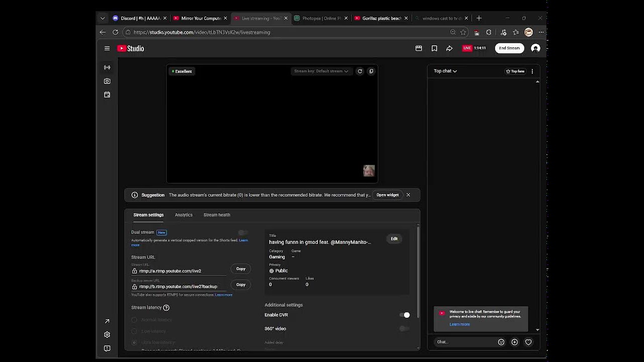Toggle the Enable DVR switch
Image resolution: width=644 pixels, height=362 pixels.
[405, 315]
